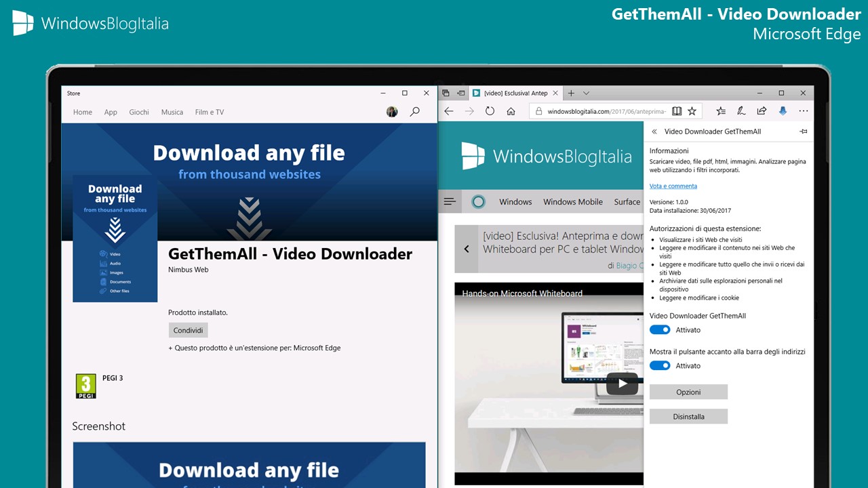Click the GetThemAll app cover image
This screenshot has height=488, width=868.
pos(115,239)
